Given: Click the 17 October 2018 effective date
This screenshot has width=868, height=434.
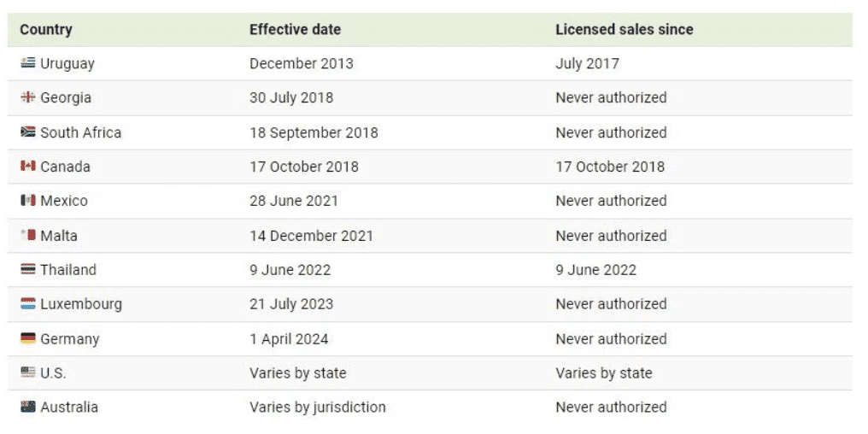Looking at the screenshot, I should (303, 167).
